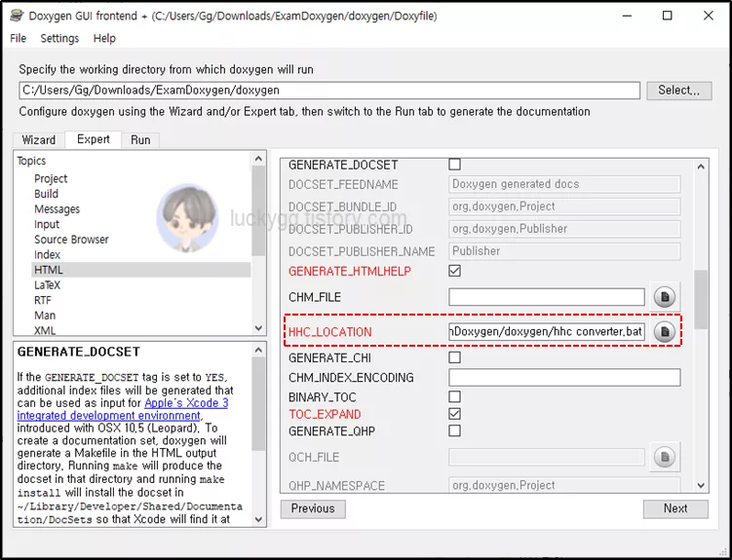Click the QHP_NAMESPACE field
The height and width of the screenshot is (560, 732).
(564, 485)
